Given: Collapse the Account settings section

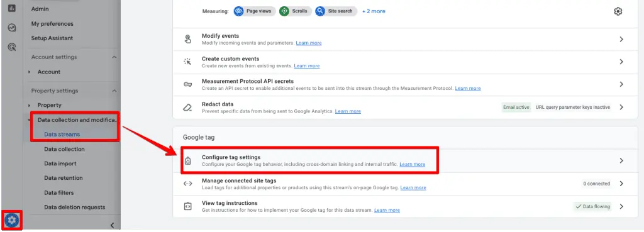Looking at the screenshot, I should click(114, 57).
